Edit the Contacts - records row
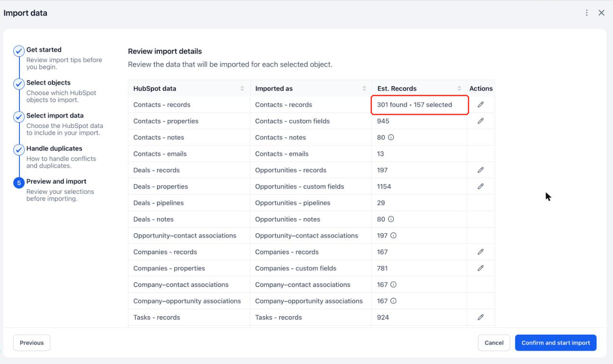613x364 pixels. (x=481, y=104)
